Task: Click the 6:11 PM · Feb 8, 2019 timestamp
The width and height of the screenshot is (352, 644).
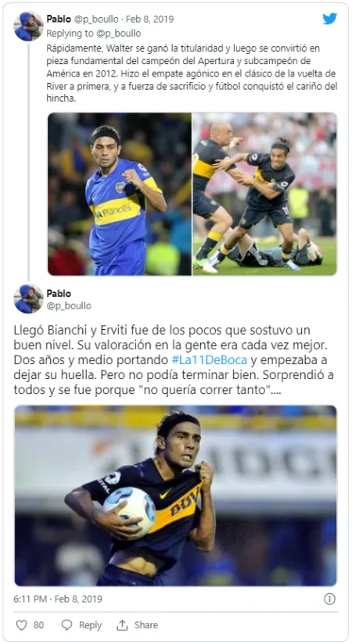Action: click(58, 599)
